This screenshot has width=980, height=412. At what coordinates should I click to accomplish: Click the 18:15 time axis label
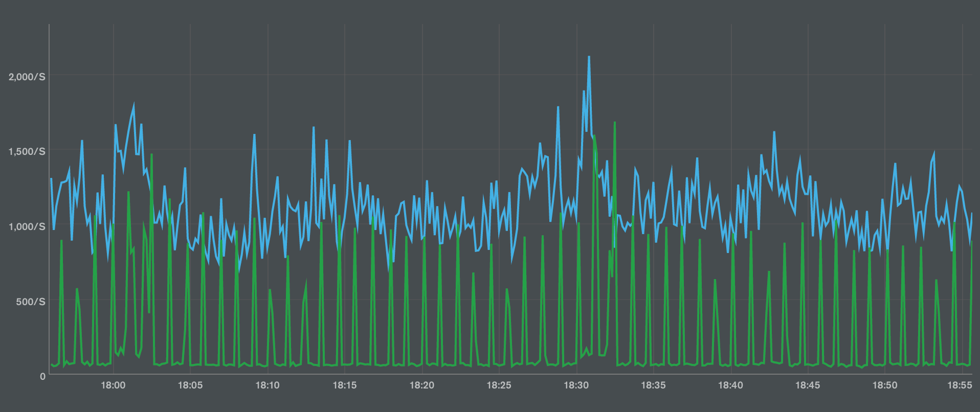tap(345, 385)
